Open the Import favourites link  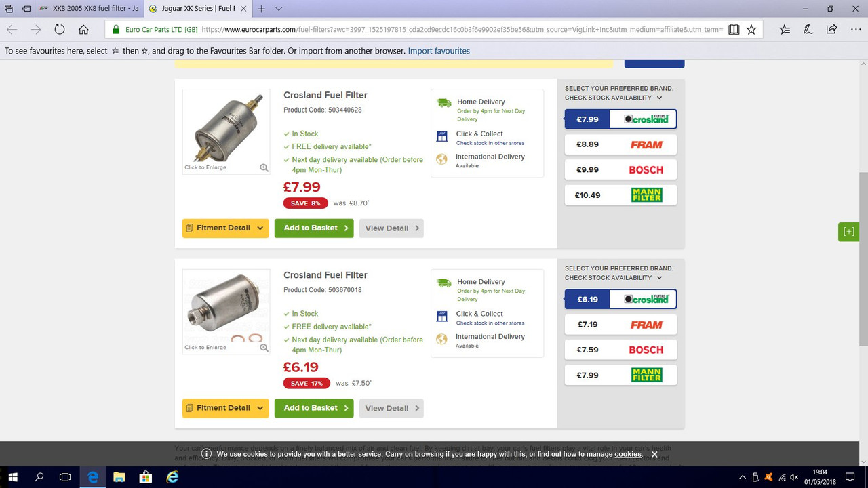[x=438, y=50]
